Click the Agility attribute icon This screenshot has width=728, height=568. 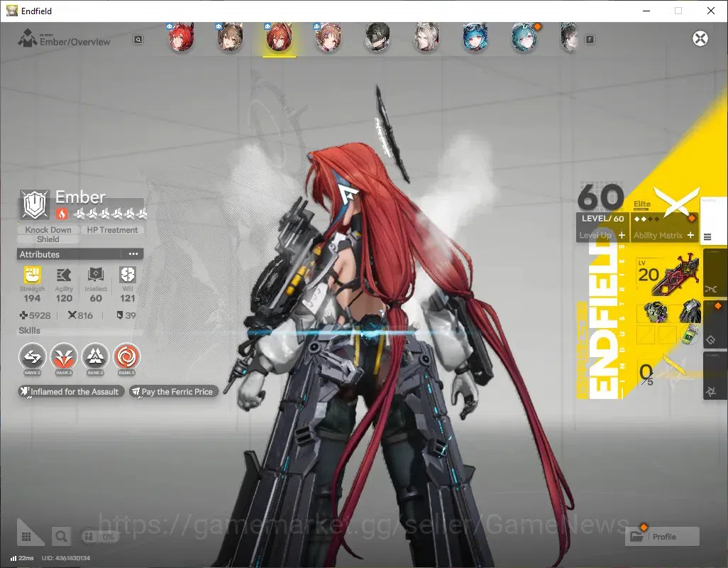64,275
